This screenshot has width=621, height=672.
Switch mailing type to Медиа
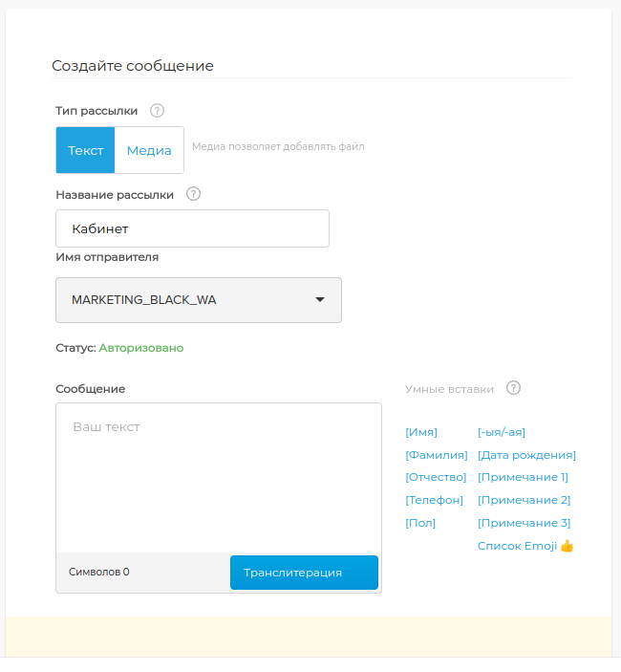point(149,150)
